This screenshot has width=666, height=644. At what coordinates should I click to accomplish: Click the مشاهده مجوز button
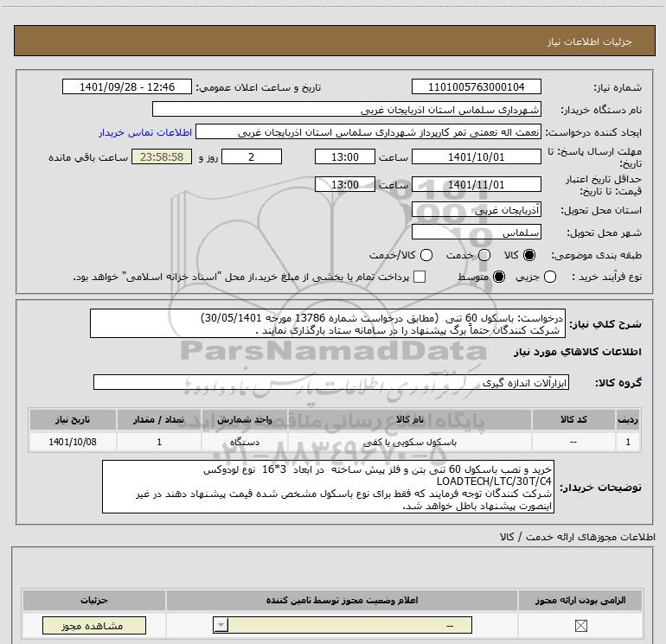pos(94,626)
